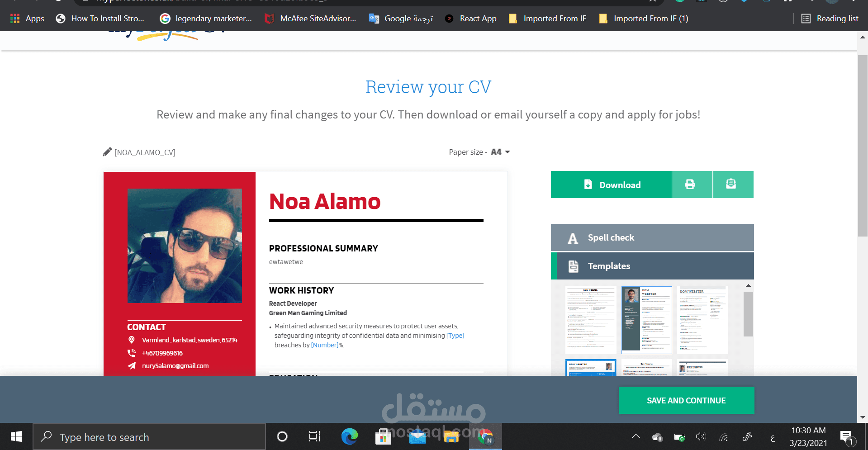Click the PROFESSIONAL SUMMARY heading
The height and width of the screenshot is (450, 868).
point(323,248)
